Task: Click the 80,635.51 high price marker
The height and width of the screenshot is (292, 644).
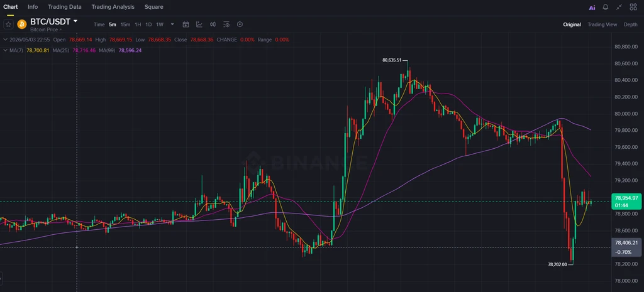Action: [392, 60]
